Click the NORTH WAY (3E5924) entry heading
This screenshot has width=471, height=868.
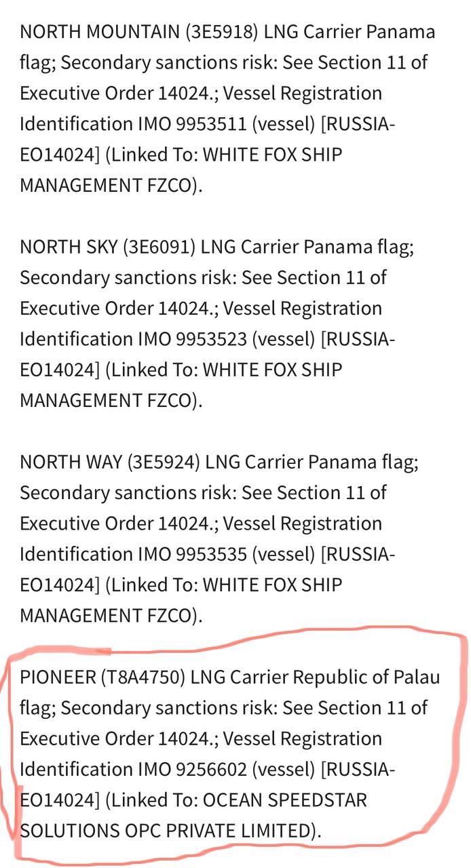110,462
